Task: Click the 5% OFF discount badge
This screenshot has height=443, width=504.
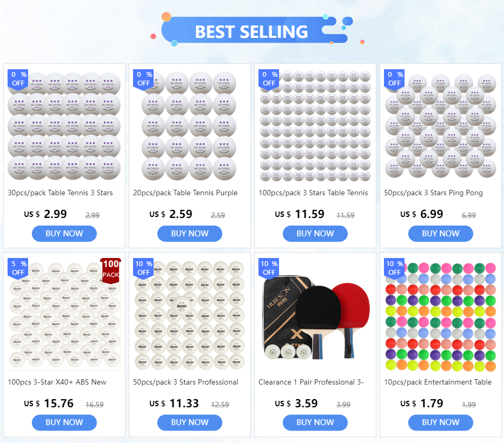Action: click(18, 268)
